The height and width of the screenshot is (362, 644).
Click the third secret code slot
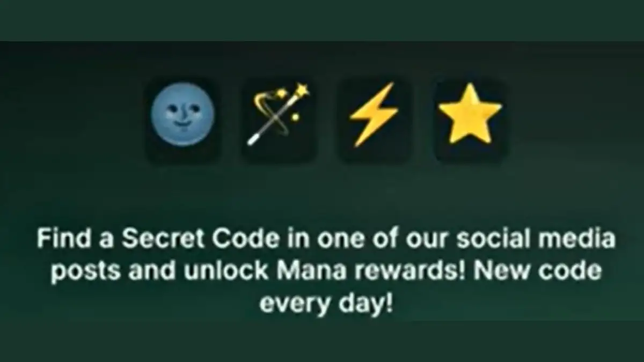pyautogui.click(x=374, y=120)
